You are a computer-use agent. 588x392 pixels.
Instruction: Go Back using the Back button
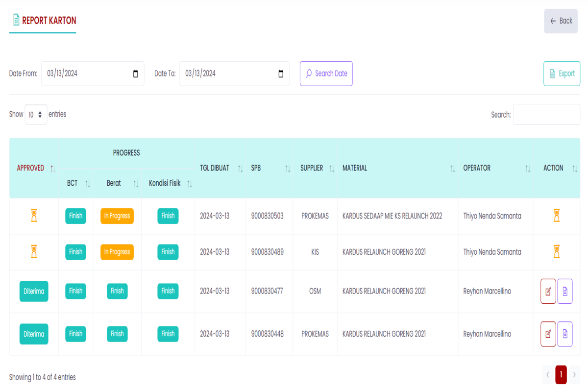pyautogui.click(x=561, y=21)
